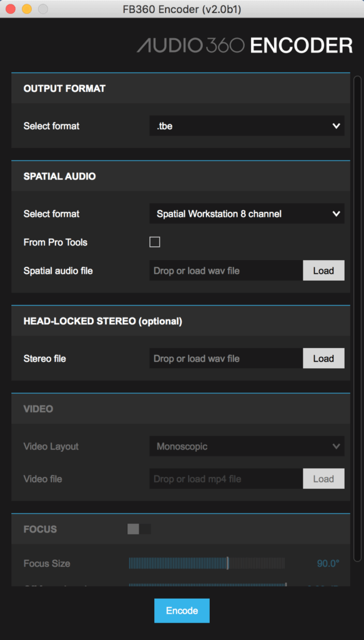Click the Stereo file wav field
Viewport: 364px width, 640px height.
pyautogui.click(x=226, y=358)
